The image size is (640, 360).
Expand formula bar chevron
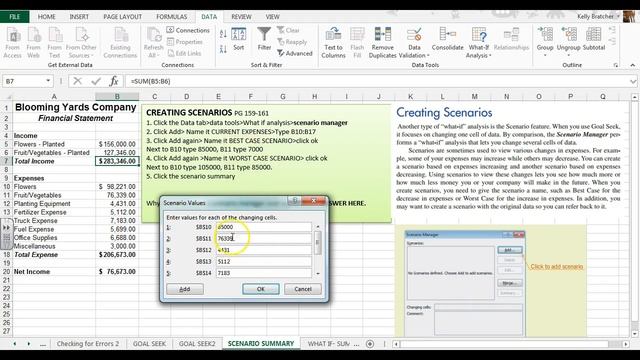[x=633, y=81]
